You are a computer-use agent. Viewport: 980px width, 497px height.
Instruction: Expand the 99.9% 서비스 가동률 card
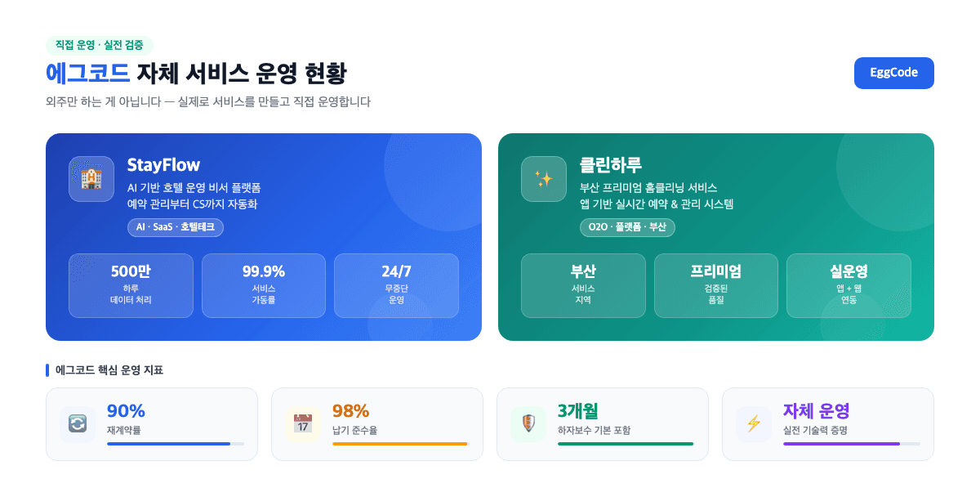click(263, 285)
